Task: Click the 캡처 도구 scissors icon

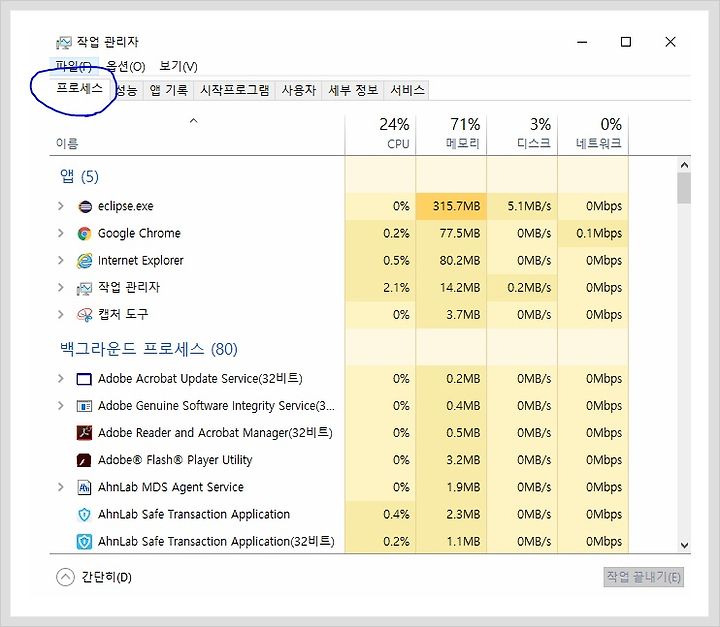Action: 84,315
